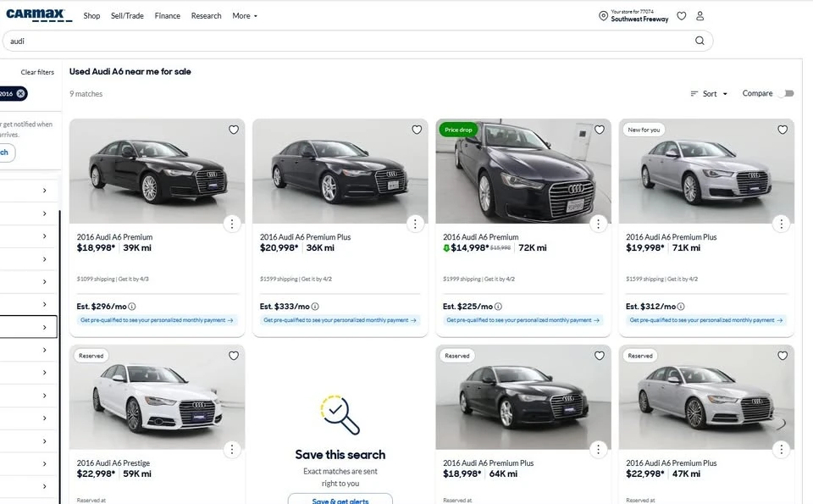The image size is (813, 504).
Task: Click the CarMax logo
Action: click(38, 15)
